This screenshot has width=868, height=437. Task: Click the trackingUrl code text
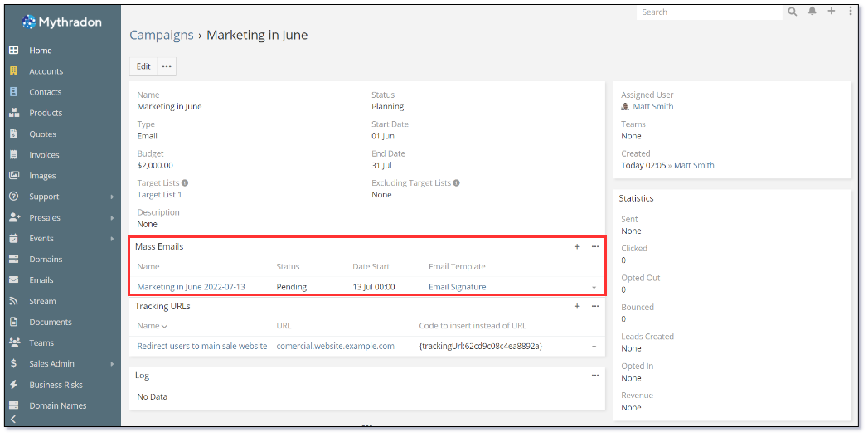(481, 346)
